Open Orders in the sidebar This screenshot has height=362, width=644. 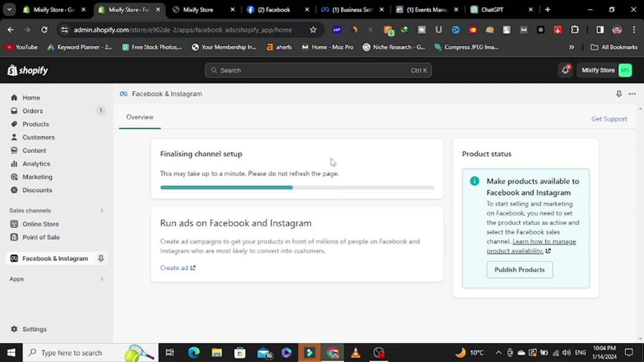click(x=33, y=111)
